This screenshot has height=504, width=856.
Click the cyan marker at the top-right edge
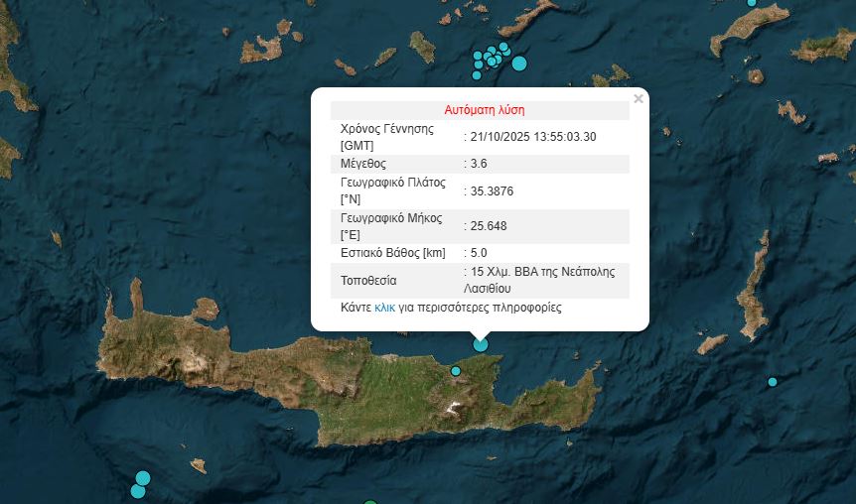tap(752, 2)
